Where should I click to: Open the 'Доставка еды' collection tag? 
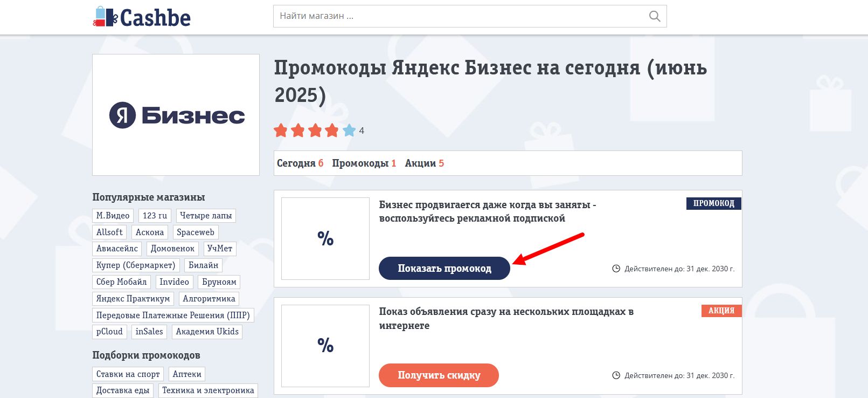(123, 390)
